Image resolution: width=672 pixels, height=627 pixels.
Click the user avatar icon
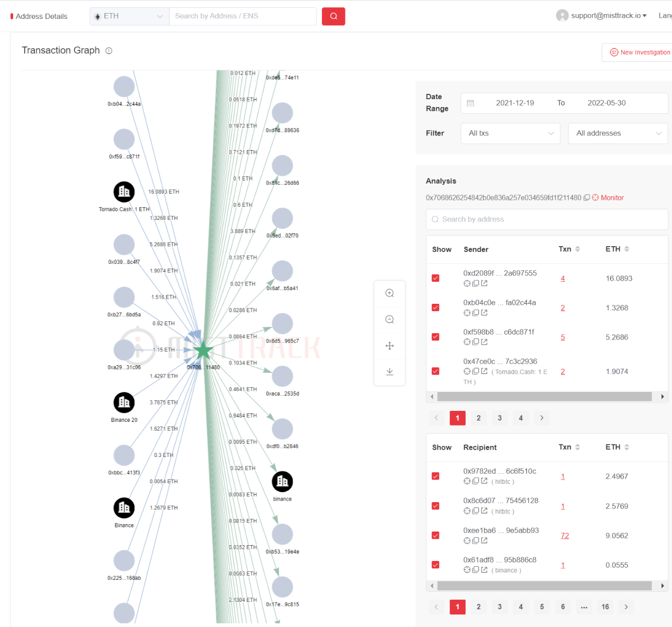coord(562,16)
